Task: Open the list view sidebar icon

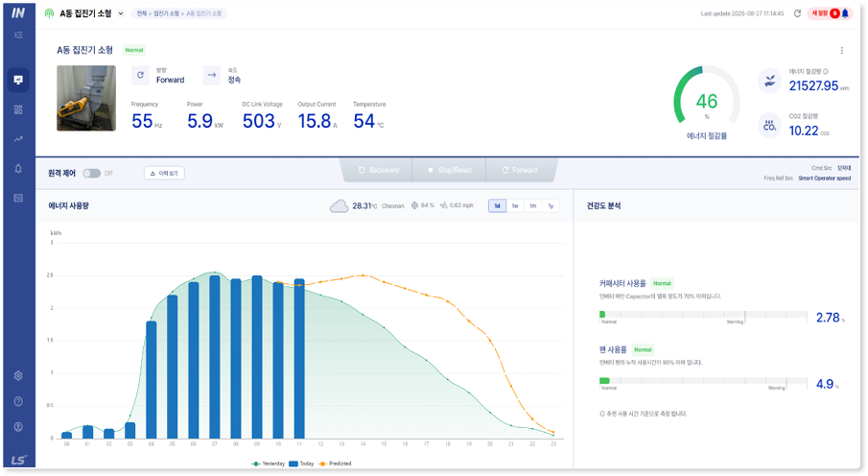Action: 18,198
